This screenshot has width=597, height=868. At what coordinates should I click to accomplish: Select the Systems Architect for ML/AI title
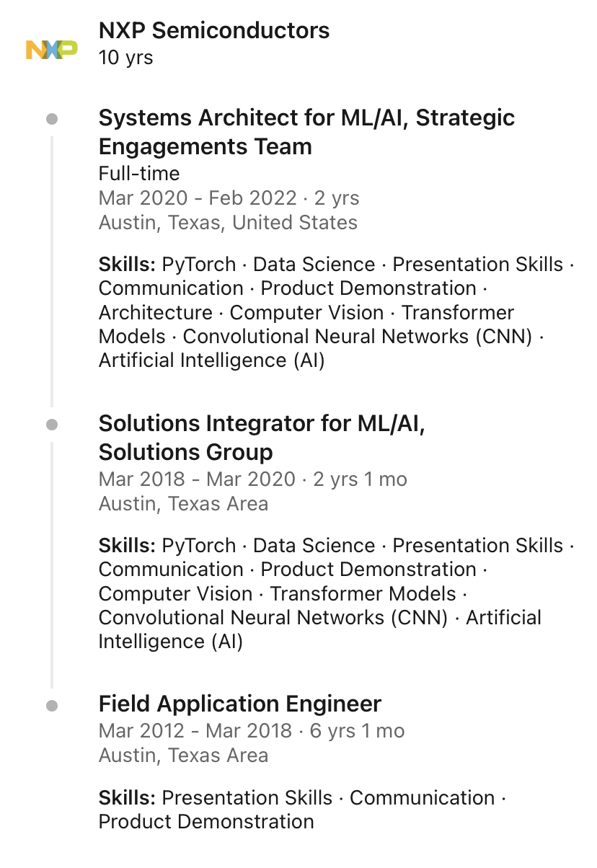click(306, 132)
